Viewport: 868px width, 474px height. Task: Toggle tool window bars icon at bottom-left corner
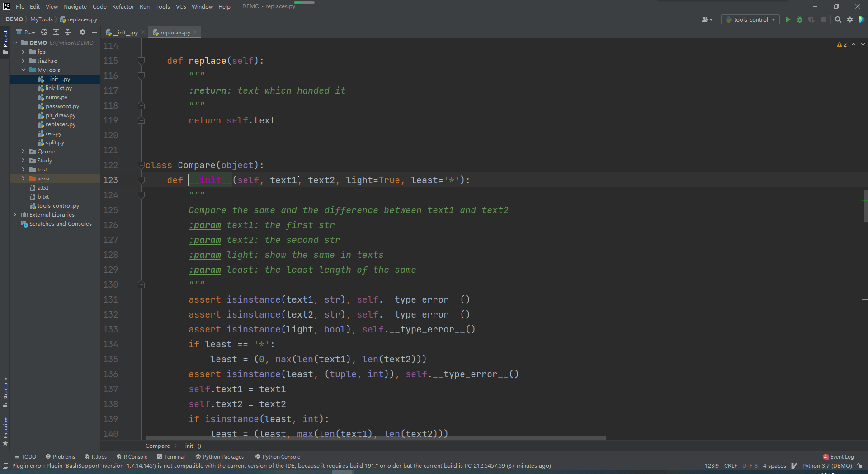5,466
